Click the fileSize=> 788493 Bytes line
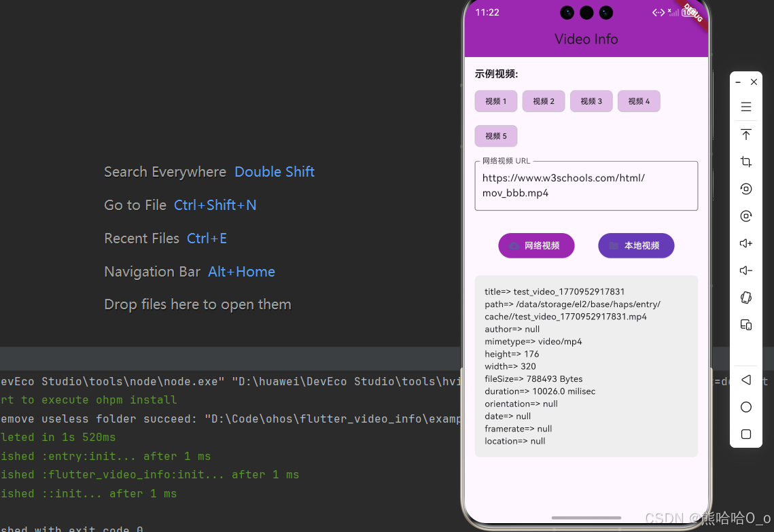Screen dimensions: 774x532 pyautogui.click(x=533, y=378)
